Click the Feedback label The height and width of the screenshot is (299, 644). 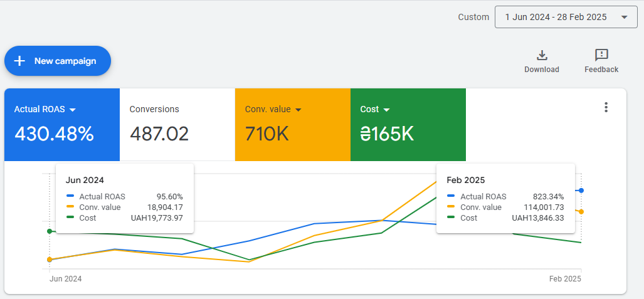(601, 70)
